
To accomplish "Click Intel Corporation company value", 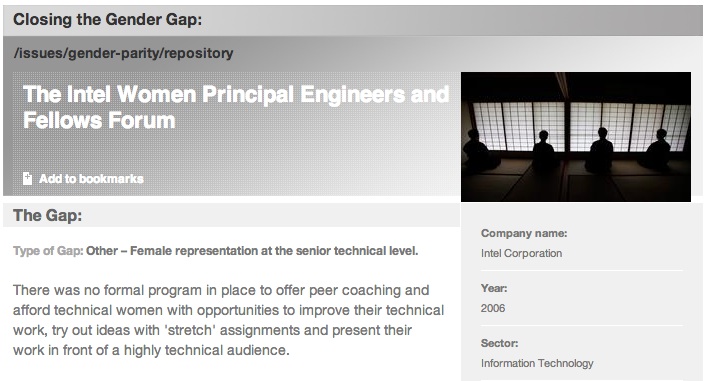I will pos(521,253).
